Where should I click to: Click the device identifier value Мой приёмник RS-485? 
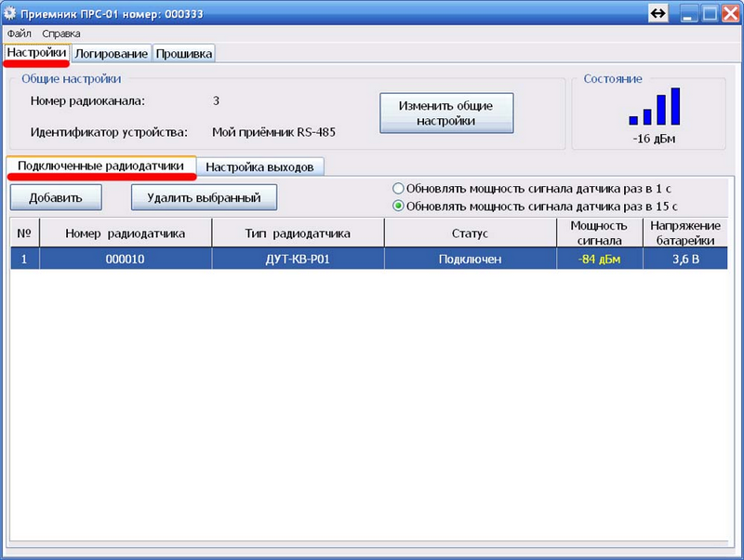coord(273,132)
